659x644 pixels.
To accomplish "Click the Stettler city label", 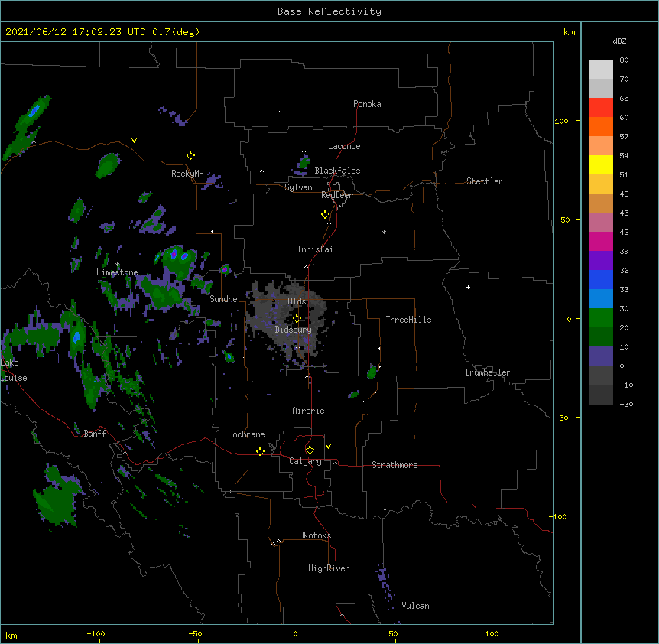I will (485, 181).
